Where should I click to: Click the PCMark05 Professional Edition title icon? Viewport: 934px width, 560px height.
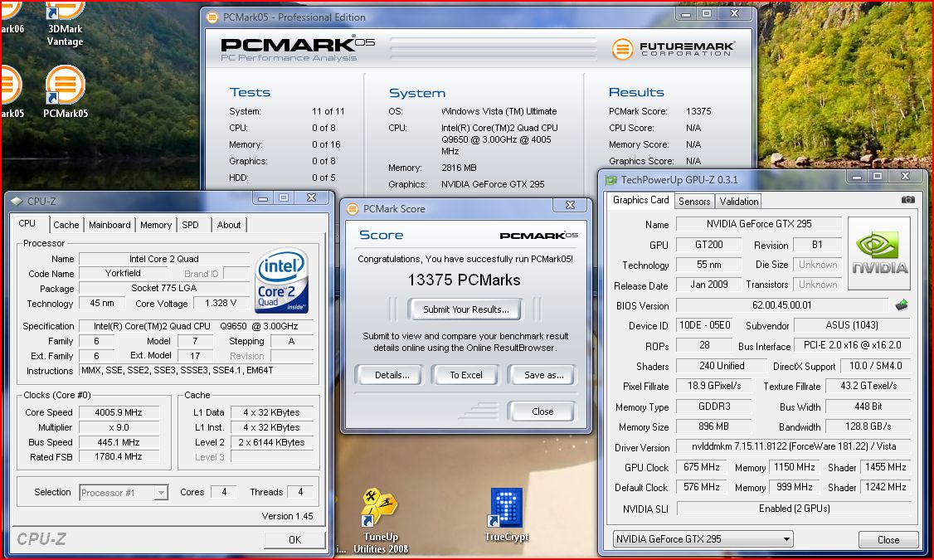click(212, 17)
